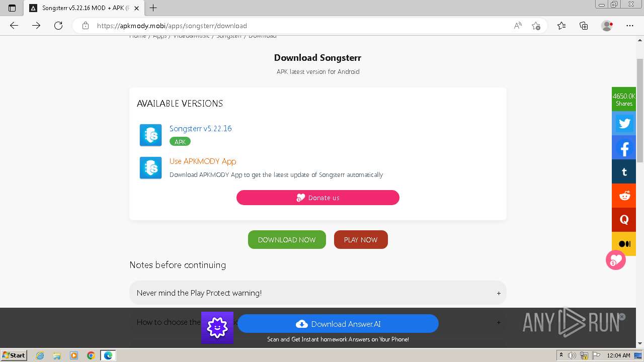Share page on Reddit
Screen dimensions: 644x362
[624, 196]
